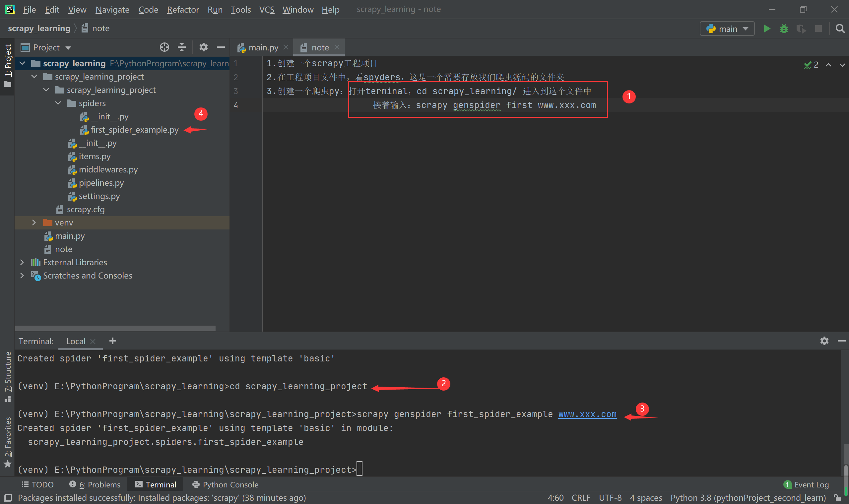Close the main.py editor tab
This screenshot has width=849, height=504.
(x=286, y=47)
